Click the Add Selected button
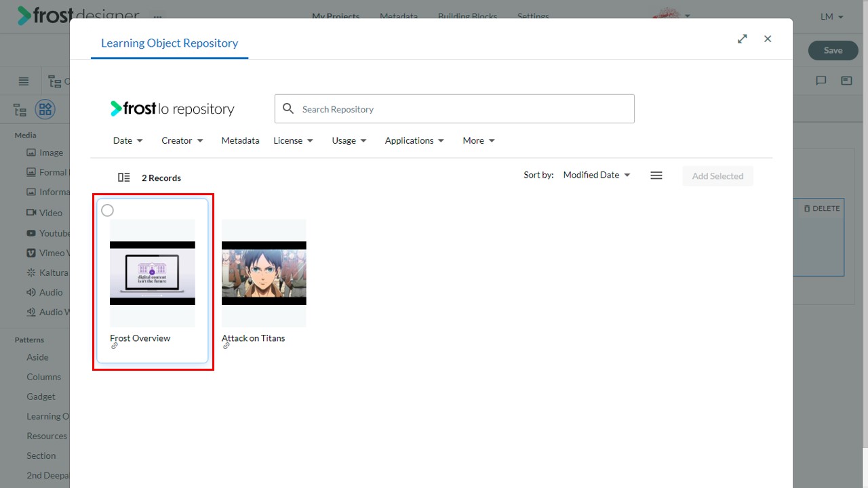The image size is (868, 488). 717,176
